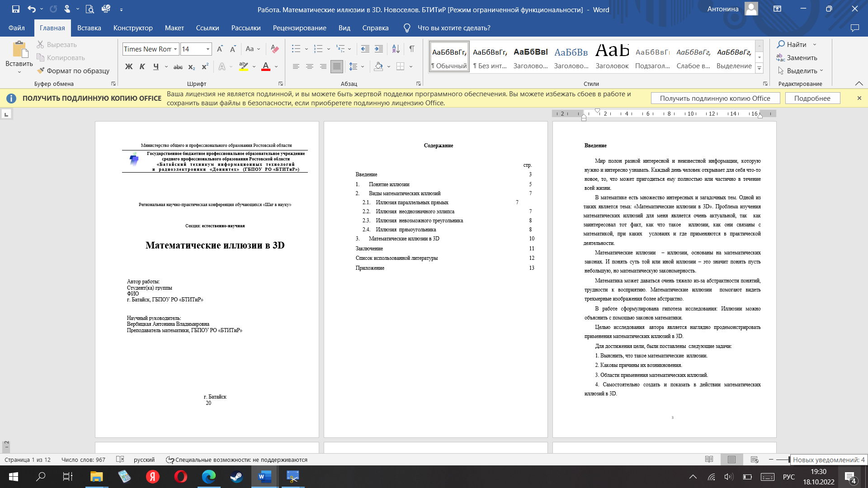The height and width of the screenshot is (488, 868).
Task: Click the Подробнее button
Action: click(x=812, y=99)
